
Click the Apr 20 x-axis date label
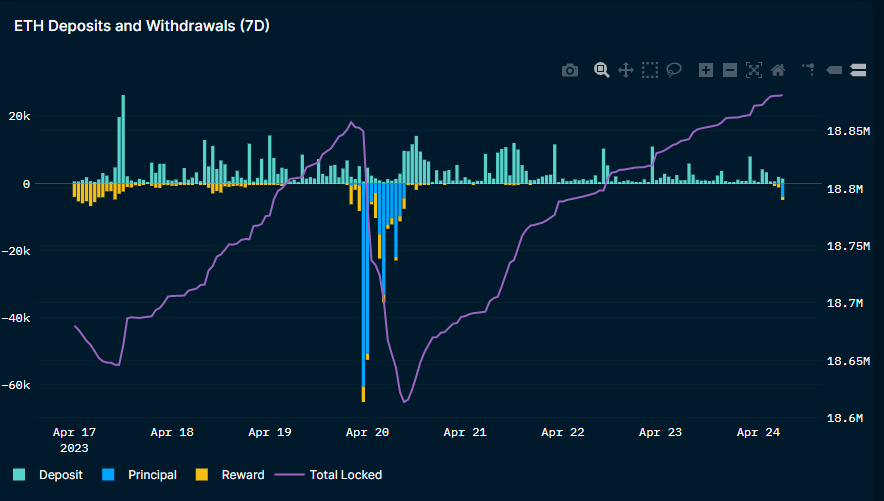tap(367, 433)
